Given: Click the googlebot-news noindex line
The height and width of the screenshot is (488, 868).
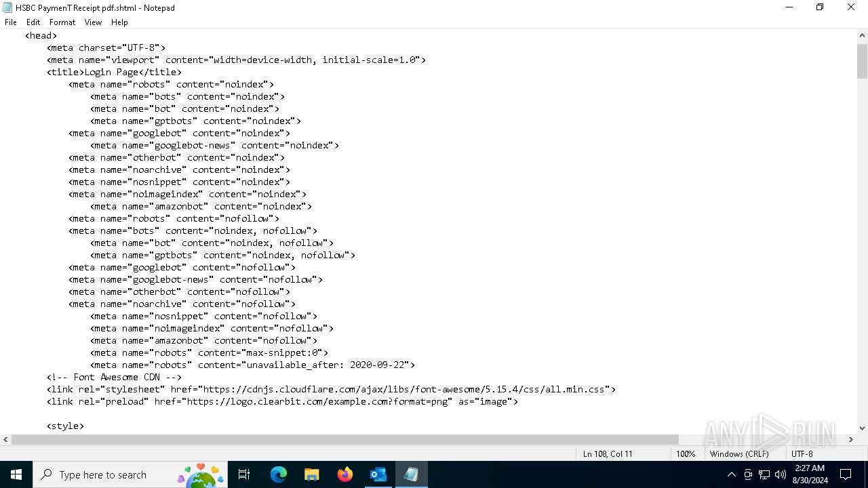Looking at the screenshot, I should [x=215, y=146].
